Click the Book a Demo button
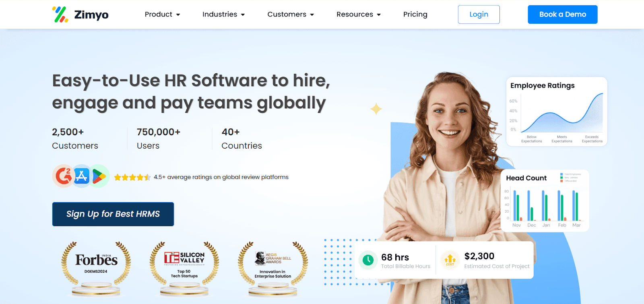The height and width of the screenshot is (304, 644). click(x=563, y=14)
